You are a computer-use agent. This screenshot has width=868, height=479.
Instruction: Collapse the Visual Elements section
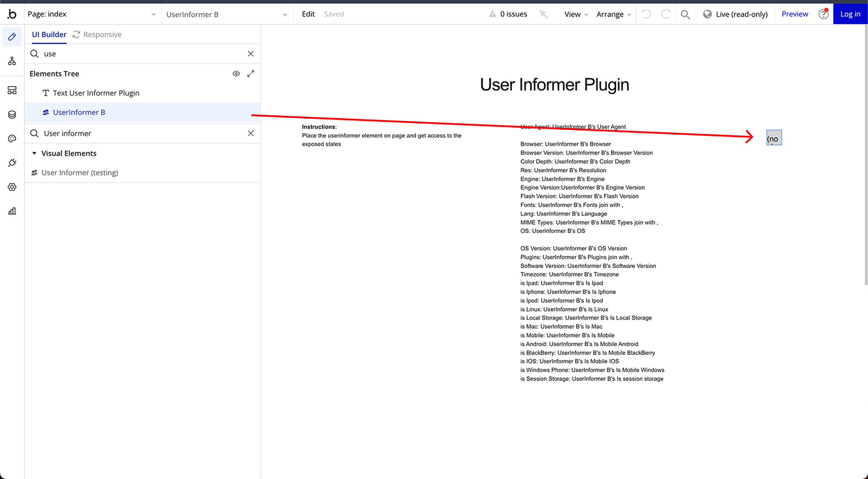pyautogui.click(x=34, y=153)
